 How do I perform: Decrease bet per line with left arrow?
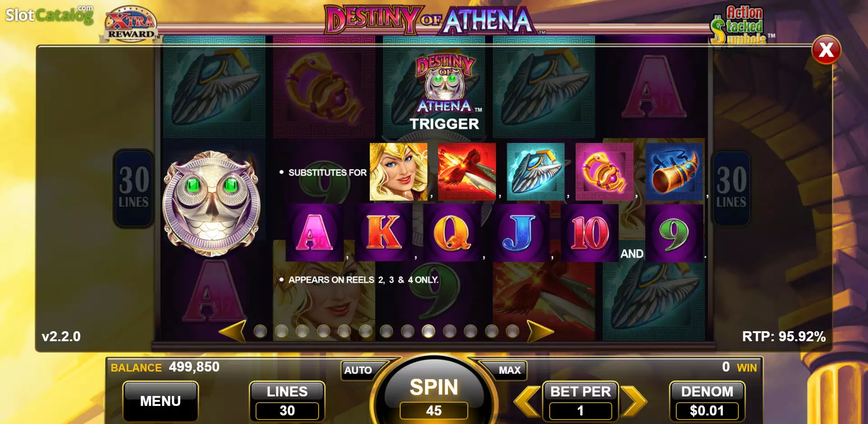point(528,401)
